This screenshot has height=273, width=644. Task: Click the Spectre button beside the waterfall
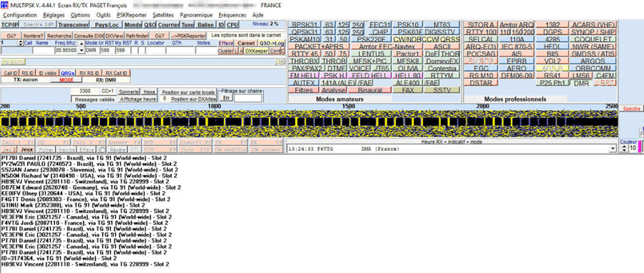point(632,109)
